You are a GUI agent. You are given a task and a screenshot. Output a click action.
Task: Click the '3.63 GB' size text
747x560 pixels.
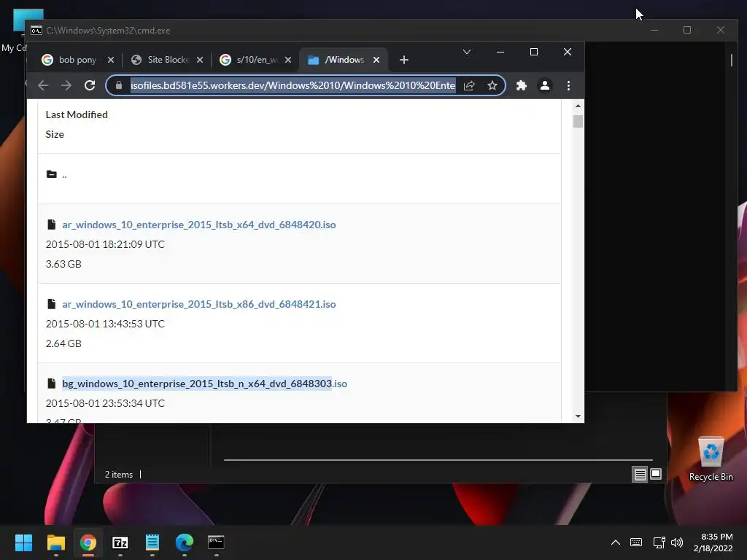pyautogui.click(x=63, y=264)
